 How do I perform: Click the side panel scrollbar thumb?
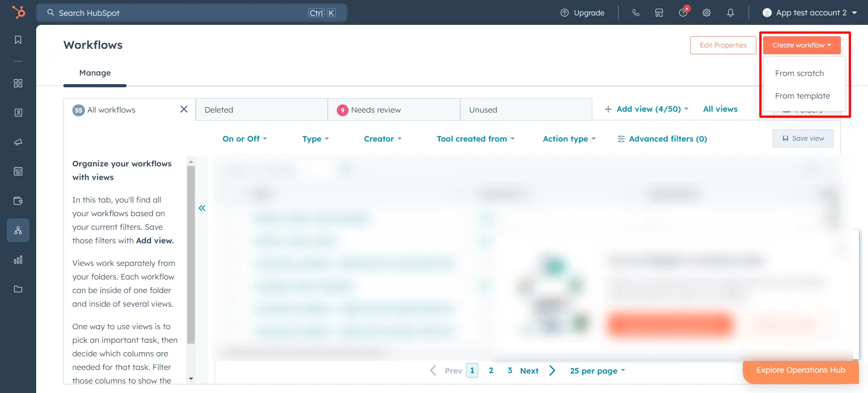(x=191, y=255)
